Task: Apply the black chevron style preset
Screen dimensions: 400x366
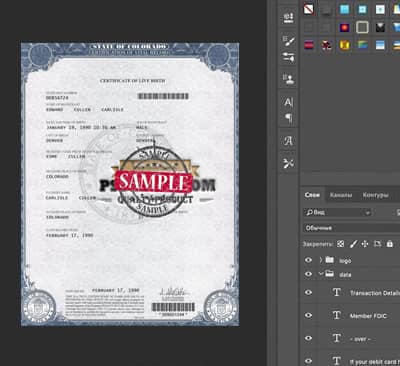Action: click(x=380, y=27)
